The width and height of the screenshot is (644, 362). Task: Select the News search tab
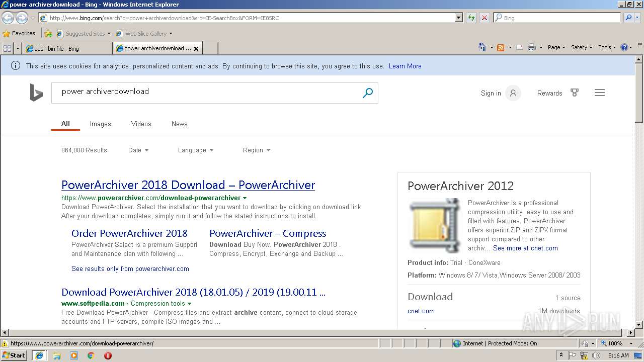(179, 124)
